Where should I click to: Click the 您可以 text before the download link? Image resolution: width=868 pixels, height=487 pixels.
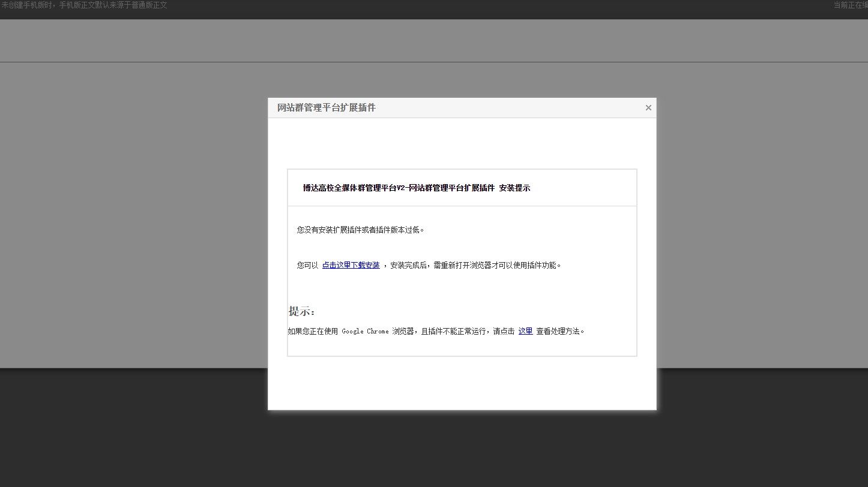click(307, 265)
